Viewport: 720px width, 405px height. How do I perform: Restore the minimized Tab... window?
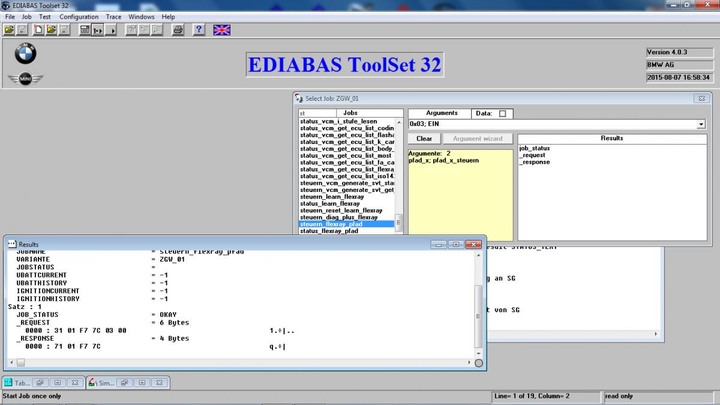pos(40,382)
